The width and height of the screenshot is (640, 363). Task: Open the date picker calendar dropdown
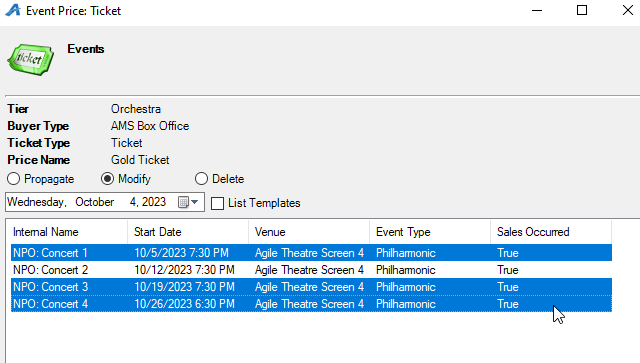[189, 202]
